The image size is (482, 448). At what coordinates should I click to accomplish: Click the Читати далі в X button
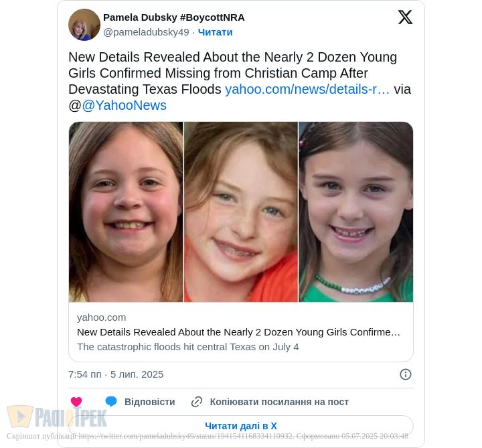click(x=241, y=426)
